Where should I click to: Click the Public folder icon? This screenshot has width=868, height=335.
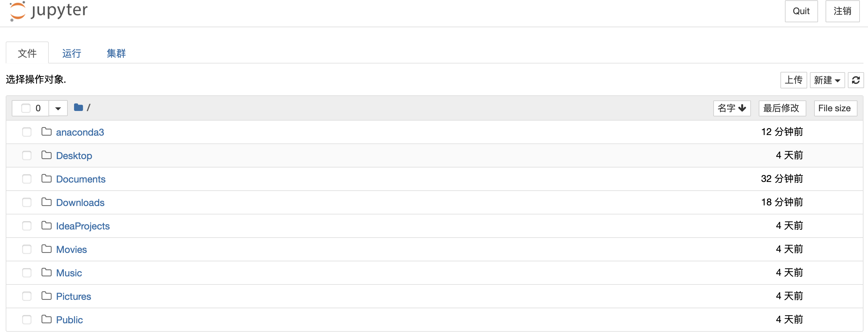46,319
